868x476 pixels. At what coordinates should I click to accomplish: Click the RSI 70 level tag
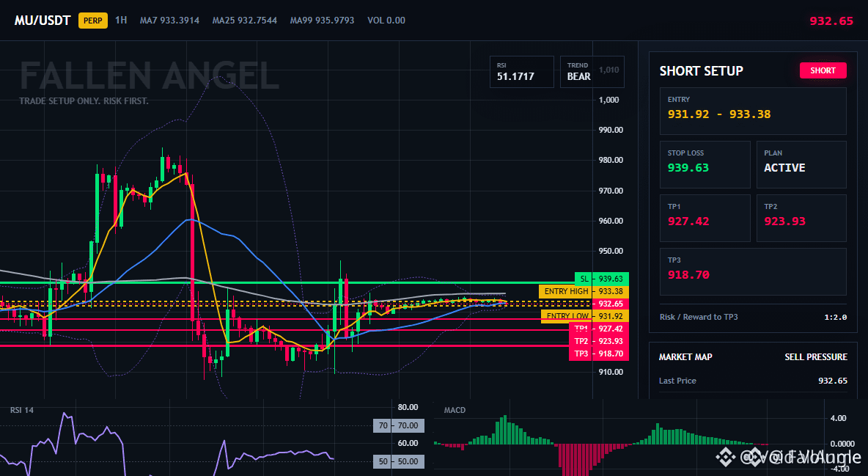tap(399, 425)
